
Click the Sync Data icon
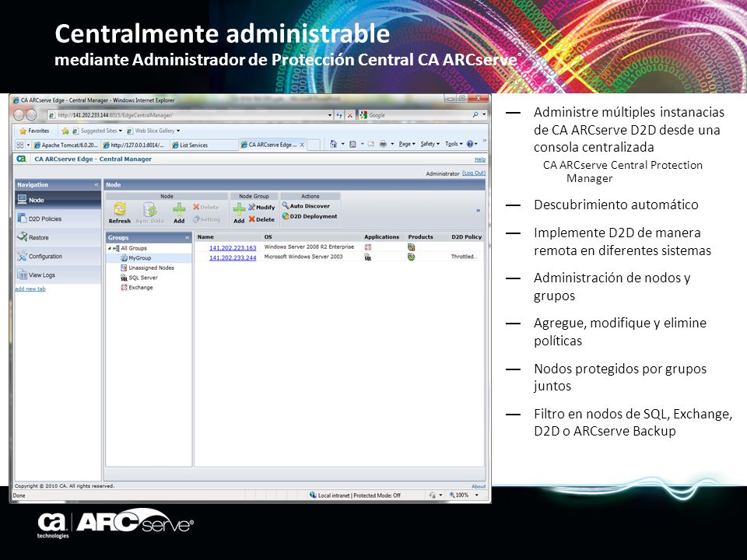pyautogui.click(x=150, y=208)
